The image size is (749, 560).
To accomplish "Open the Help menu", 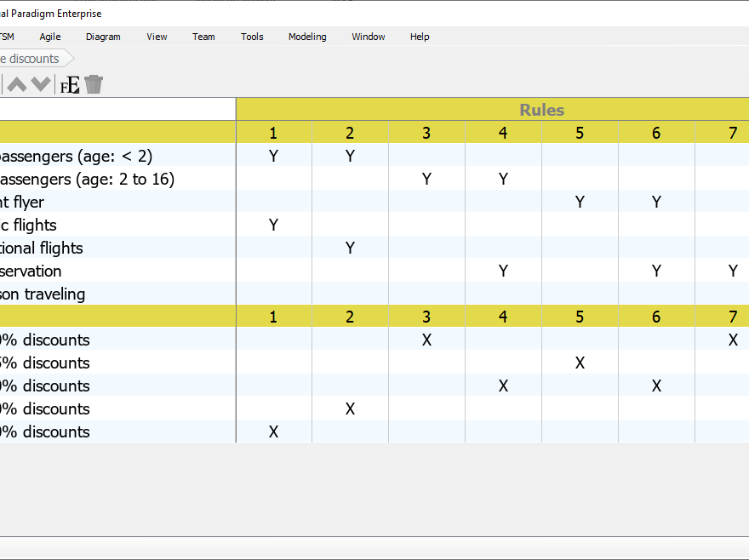I will click(x=420, y=37).
